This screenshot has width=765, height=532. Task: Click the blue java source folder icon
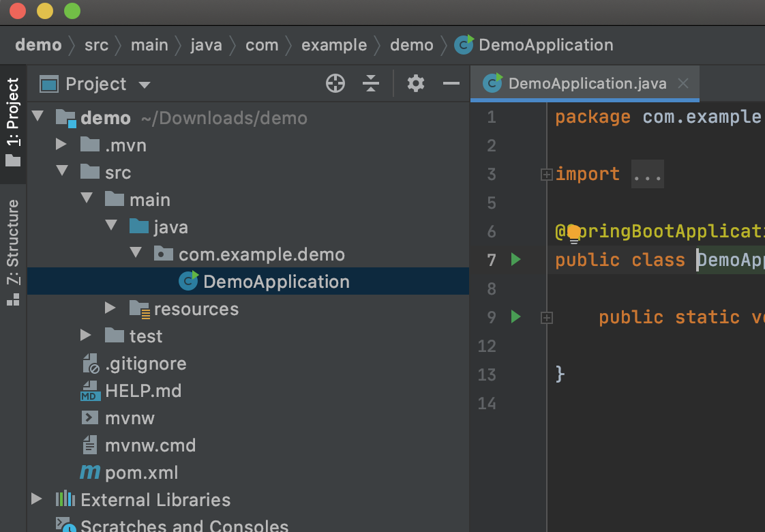(x=139, y=226)
